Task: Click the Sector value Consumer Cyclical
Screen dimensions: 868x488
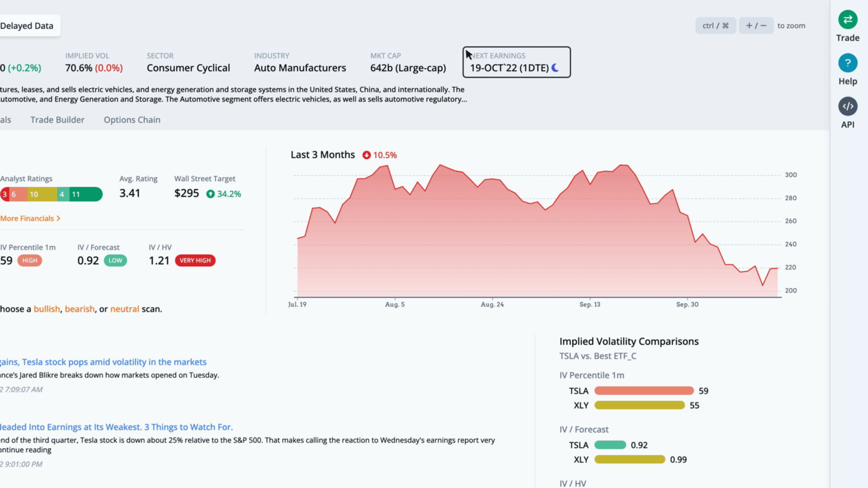Action: click(188, 68)
